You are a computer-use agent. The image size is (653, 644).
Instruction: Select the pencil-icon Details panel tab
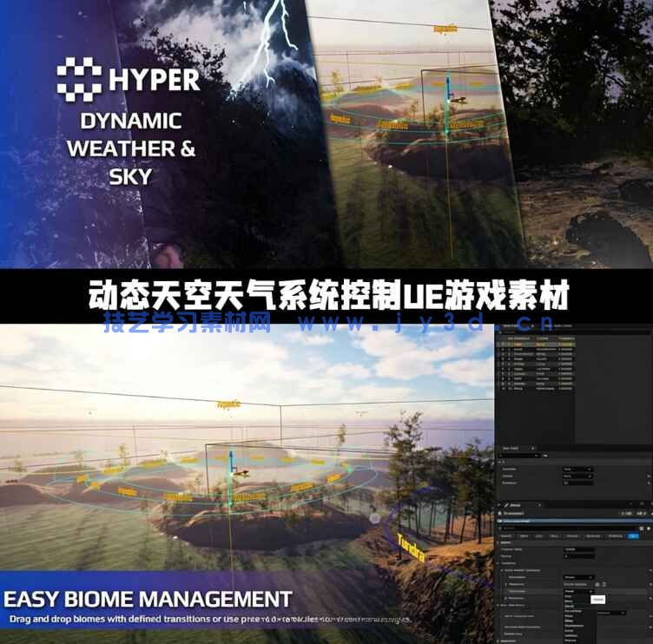tap(523, 505)
